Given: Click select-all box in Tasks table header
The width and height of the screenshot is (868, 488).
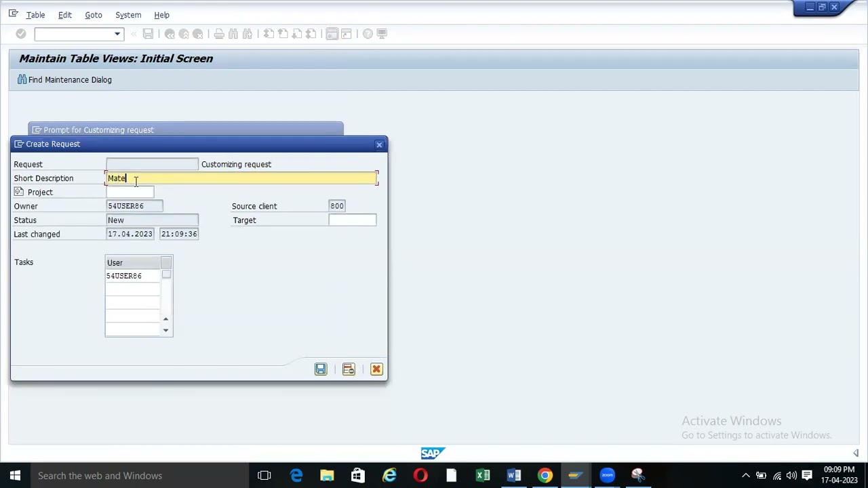Looking at the screenshot, I should click(x=166, y=262).
